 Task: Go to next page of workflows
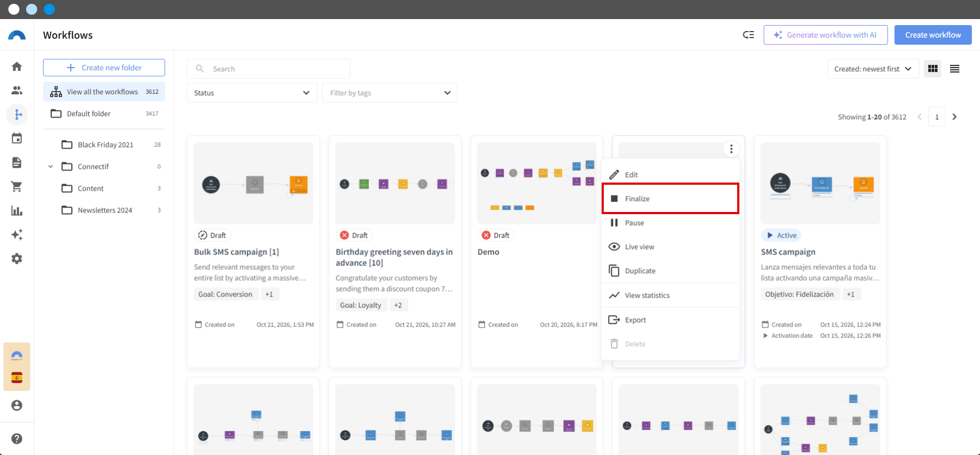click(x=954, y=117)
